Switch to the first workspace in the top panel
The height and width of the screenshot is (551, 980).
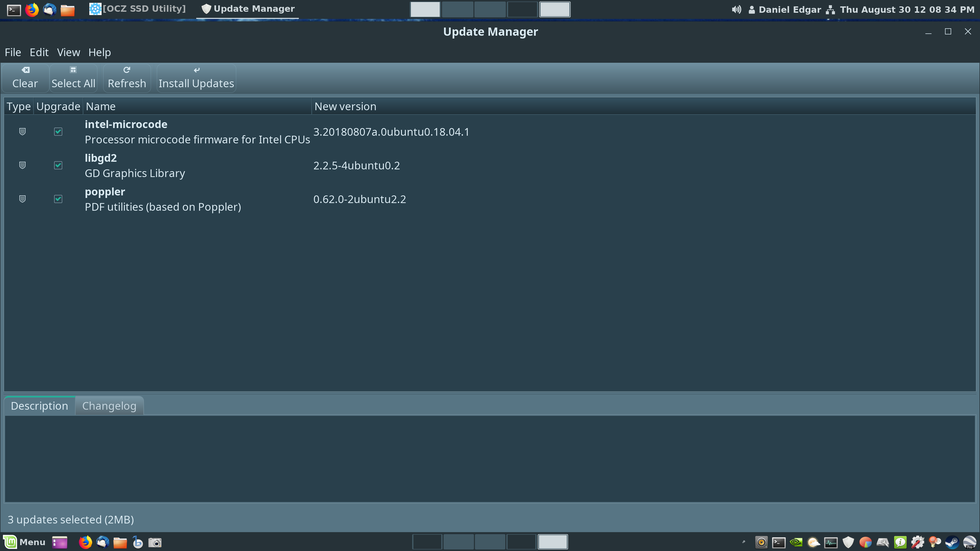click(x=425, y=9)
